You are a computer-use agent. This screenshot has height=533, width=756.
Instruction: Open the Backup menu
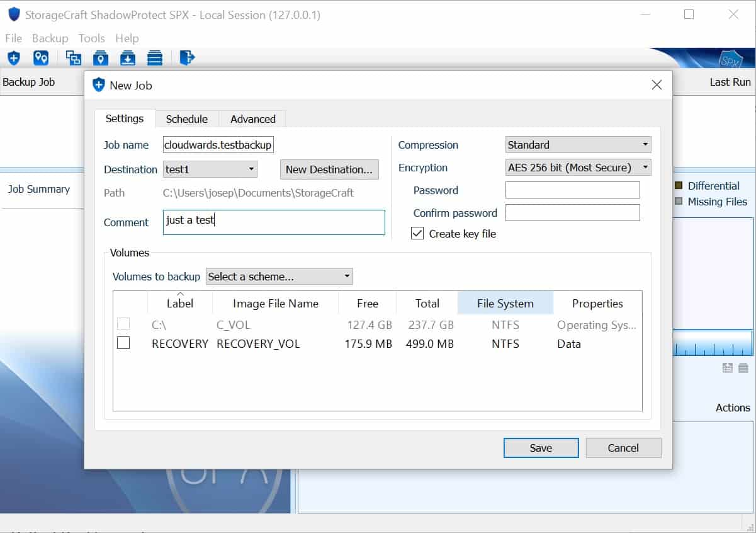click(50, 38)
